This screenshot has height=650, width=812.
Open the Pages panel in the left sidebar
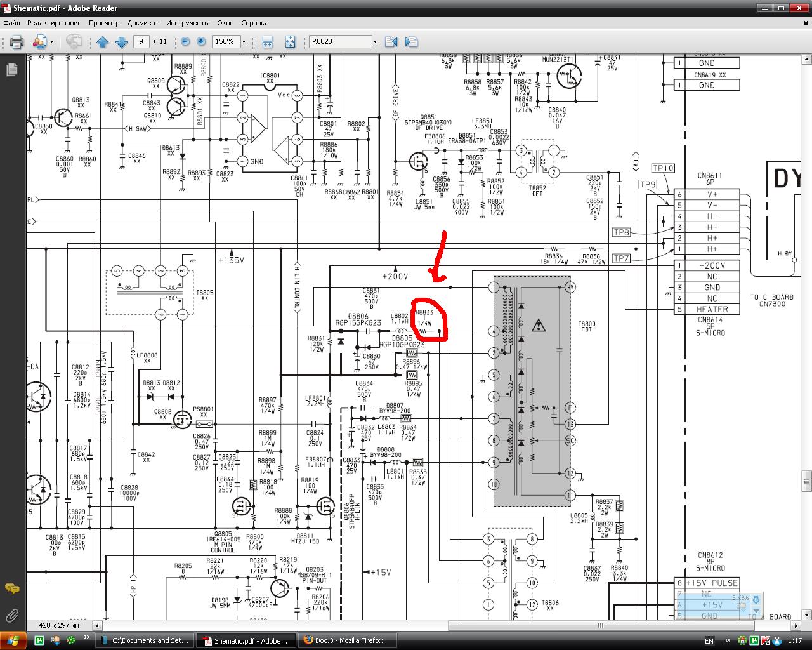click(x=11, y=70)
